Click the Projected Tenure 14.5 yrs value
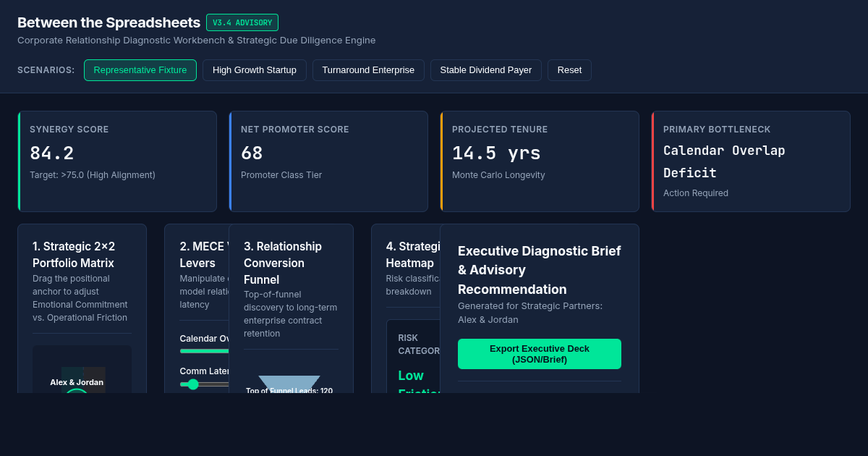The width and height of the screenshot is (868, 456). pos(496,153)
